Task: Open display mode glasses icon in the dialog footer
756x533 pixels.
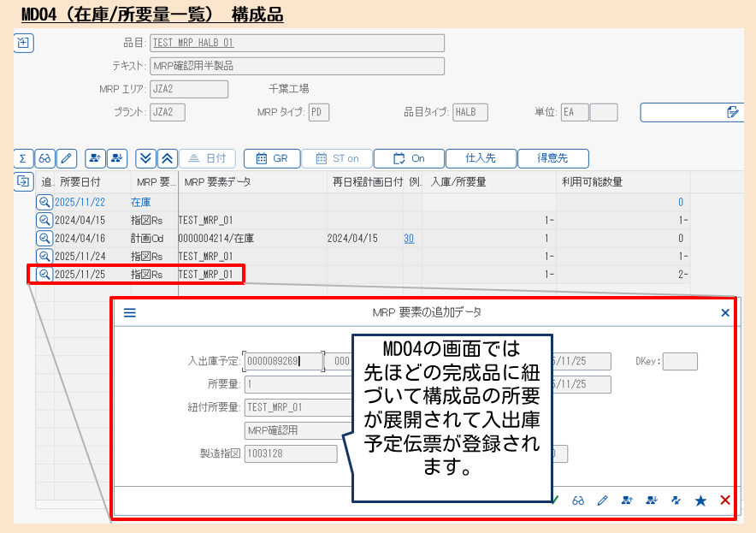Action: [578, 500]
